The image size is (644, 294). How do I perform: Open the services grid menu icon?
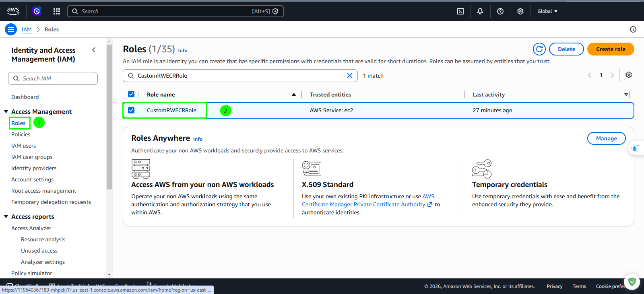[x=57, y=11]
